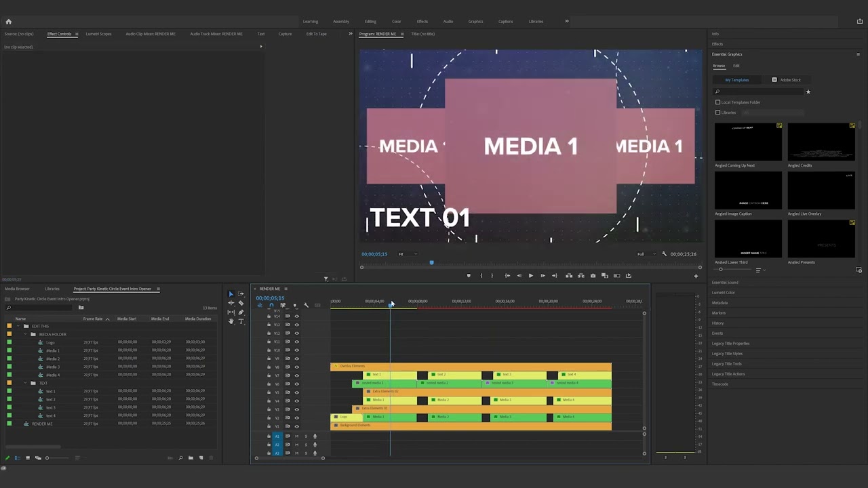Open the Fit zoom level dropdown

407,254
